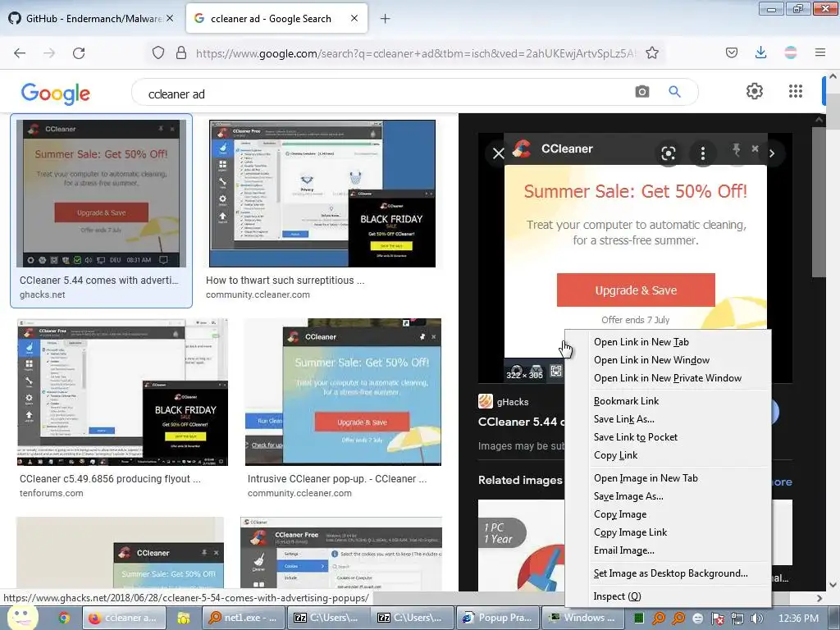The width and height of the screenshot is (840, 630).
Task: Click the gHacks favicon in the preview
Action: (486, 401)
